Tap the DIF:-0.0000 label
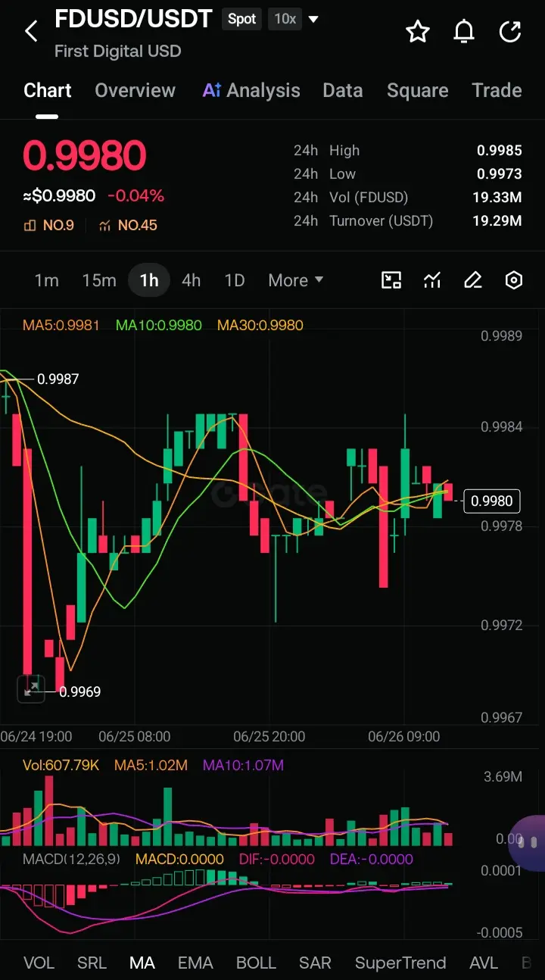The image size is (545, 980). coord(277,859)
